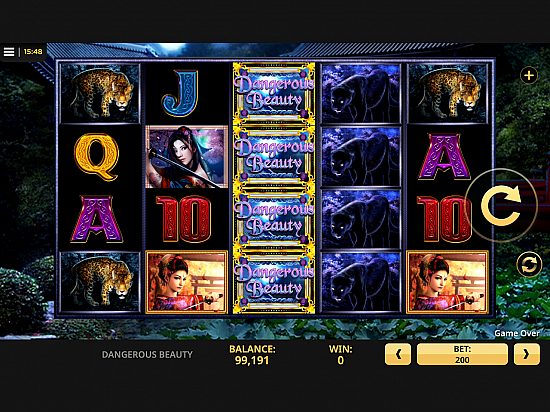Click the sword-wielding woman symbol
The height and width of the screenshot is (412, 550).
coord(186,157)
